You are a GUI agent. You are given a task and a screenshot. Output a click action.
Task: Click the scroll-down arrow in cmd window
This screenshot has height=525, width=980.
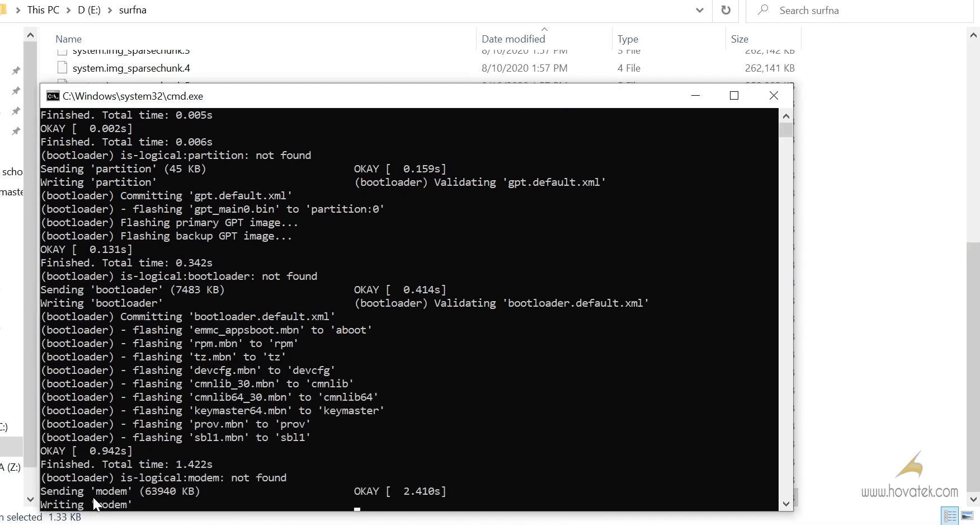point(786,504)
